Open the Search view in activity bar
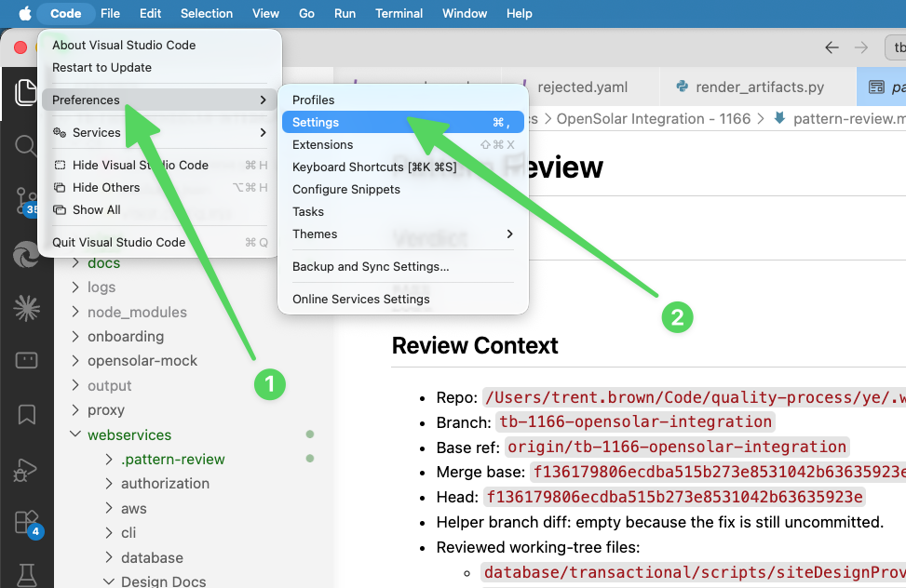 pos(26,145)
